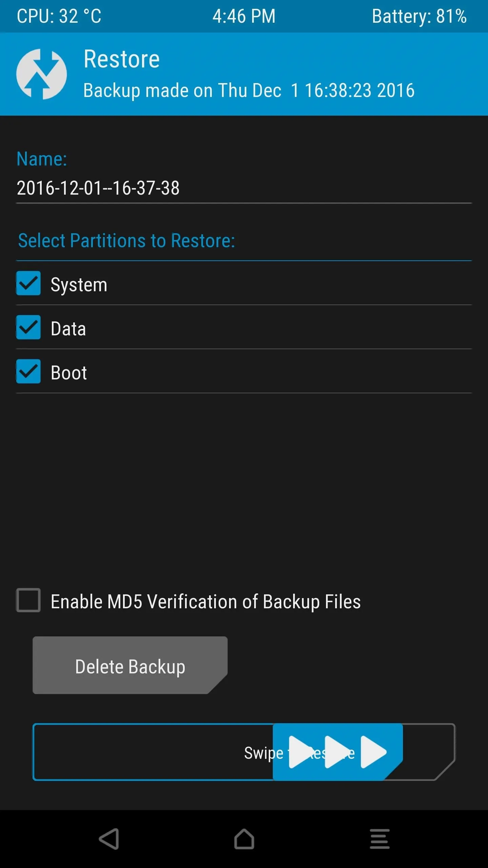
Task: Tap the 4:46 PM clock
Action: coord(244,16)
